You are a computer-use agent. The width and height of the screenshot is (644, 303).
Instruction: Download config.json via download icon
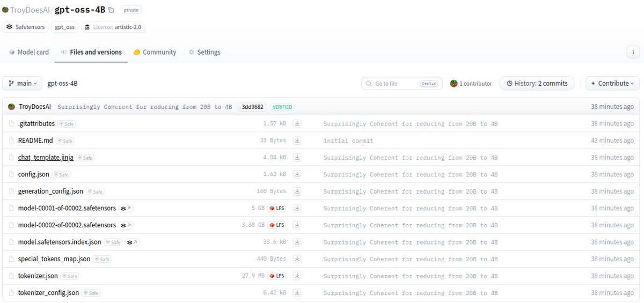pyautogui.click(x=297, y=174)
